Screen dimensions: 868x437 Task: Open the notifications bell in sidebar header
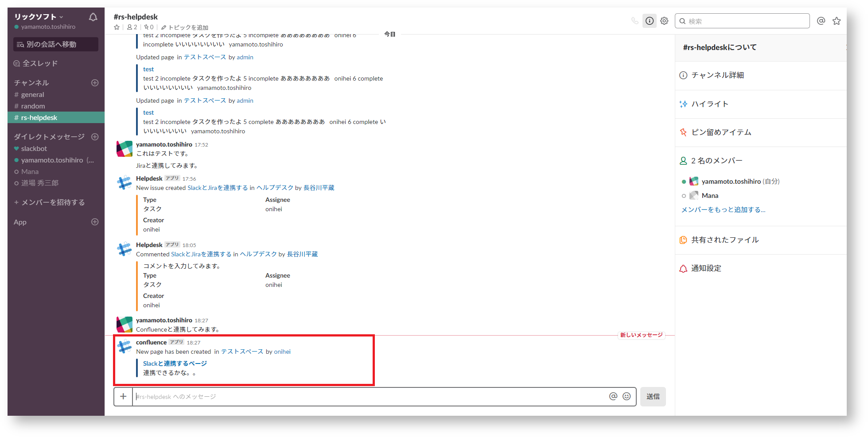point(93,17)
